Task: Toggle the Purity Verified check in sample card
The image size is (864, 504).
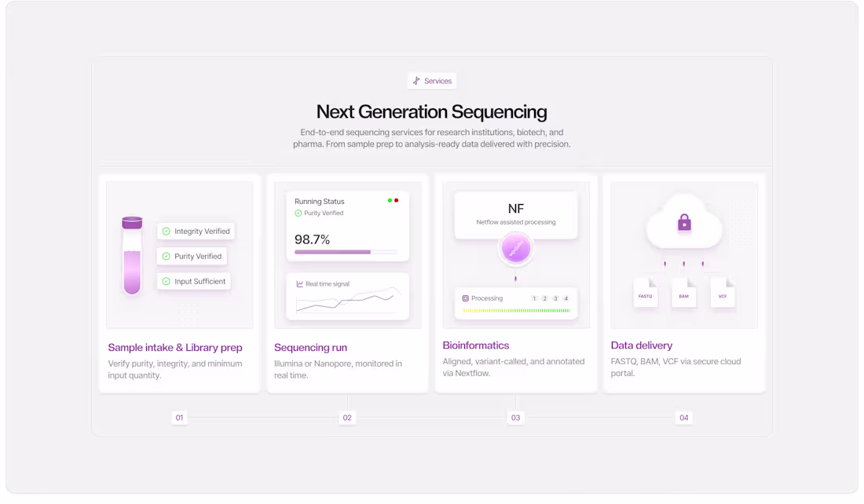Action: point(167,256)
